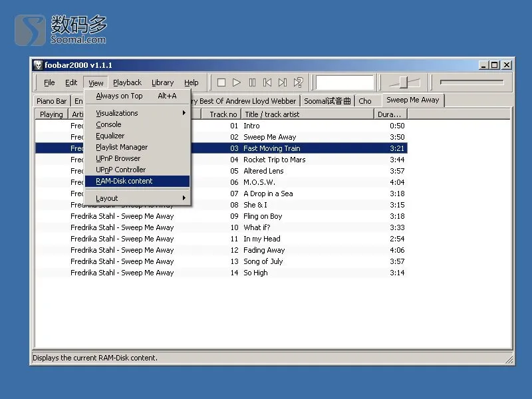Click Fredrika Stahl artist cell on track 14 row
Screen dimensions: 532x399
point(122,273)
